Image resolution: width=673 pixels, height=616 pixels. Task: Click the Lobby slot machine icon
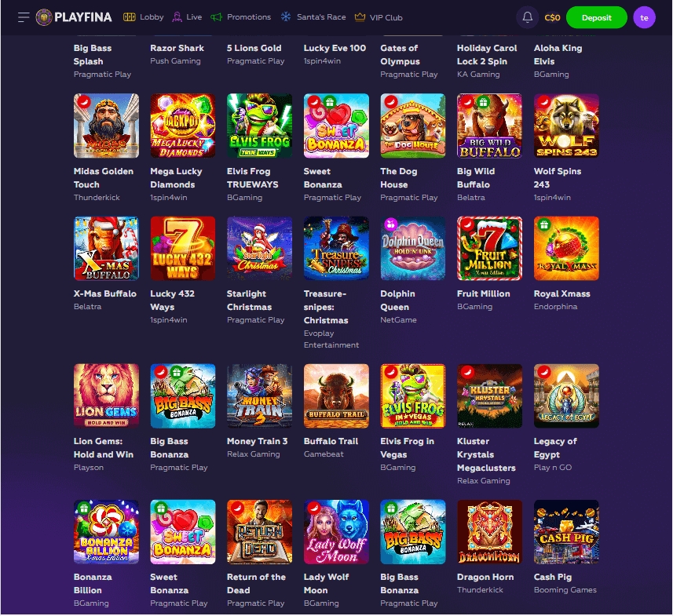click(130, 17)
